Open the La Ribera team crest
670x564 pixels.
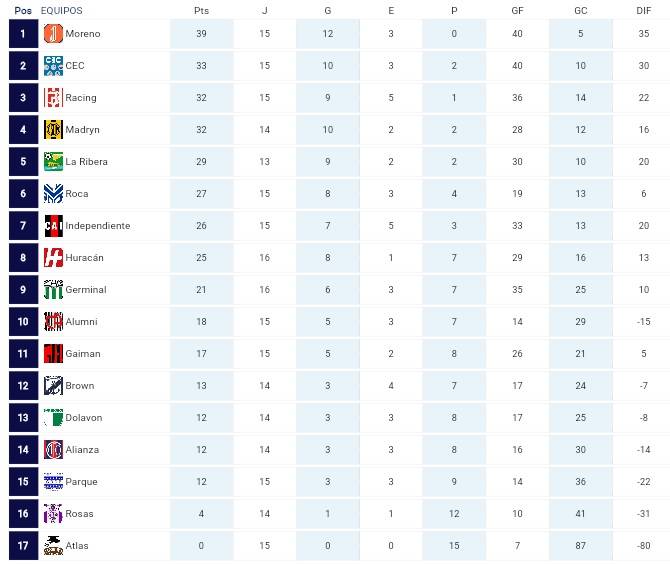(53, 162)
